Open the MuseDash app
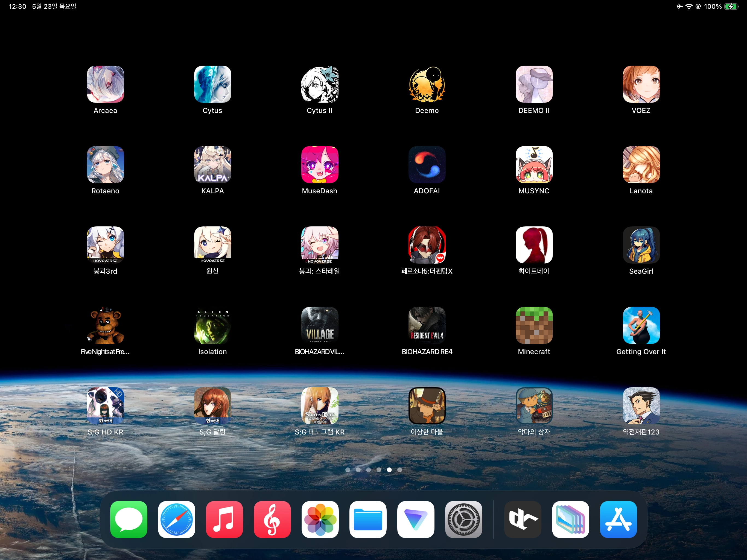Image resolution: width=747 pixels, height=560 pixels. pyautogui.click(x=319, y=165)
